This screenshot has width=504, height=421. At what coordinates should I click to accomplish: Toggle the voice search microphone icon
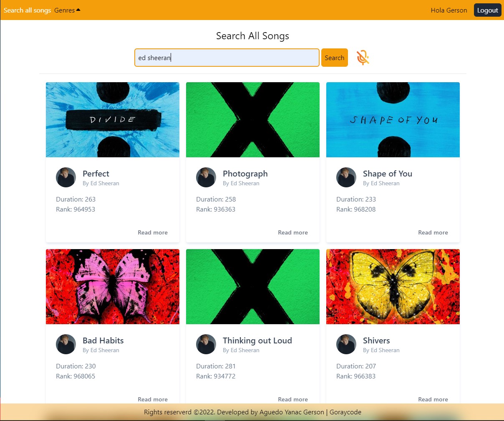point(363,58)
